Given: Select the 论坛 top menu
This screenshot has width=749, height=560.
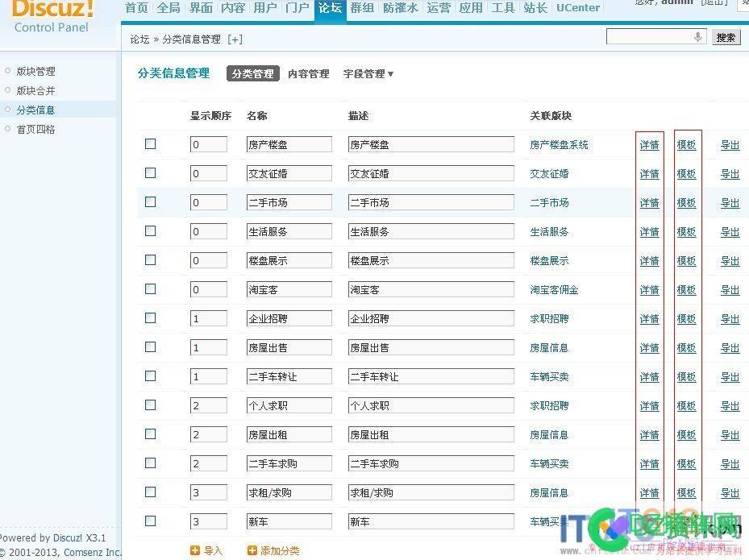Looking at the screenshot, I should pos(330,7).
